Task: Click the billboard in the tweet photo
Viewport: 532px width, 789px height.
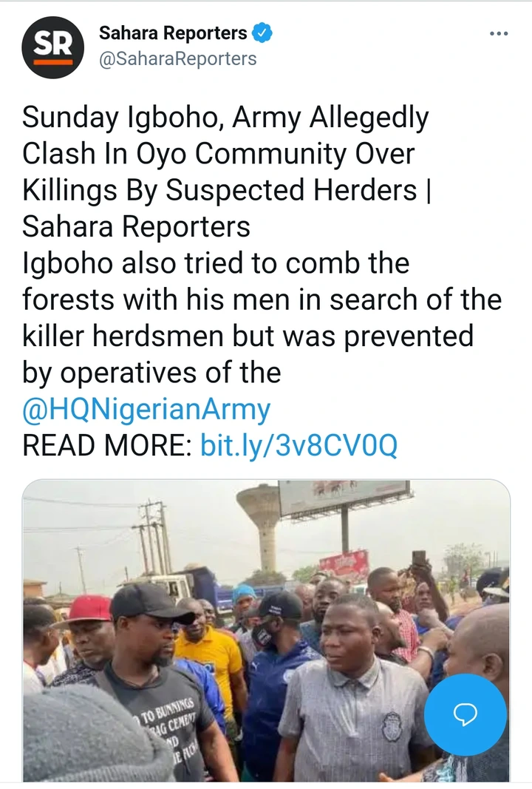Action: click(x=344, y=497)
